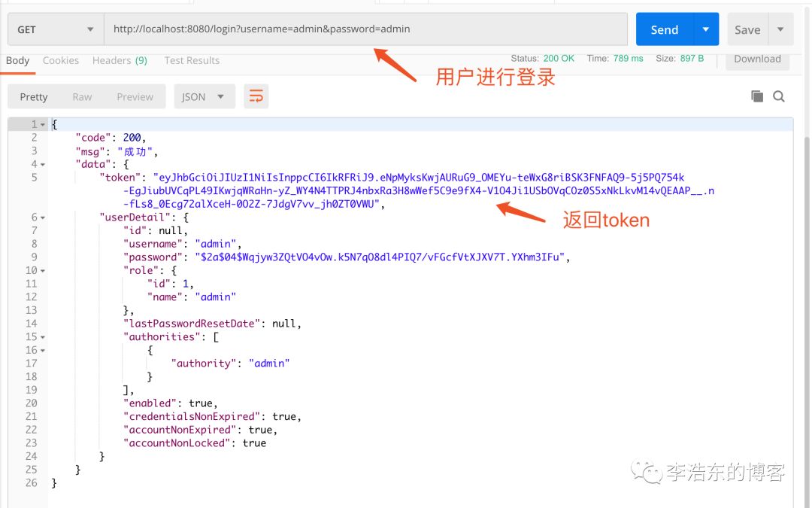This screenshot has width=812, height=508.
Task: Collapse the "userDetail" object at line 6
Action: [x=42, y=217]
